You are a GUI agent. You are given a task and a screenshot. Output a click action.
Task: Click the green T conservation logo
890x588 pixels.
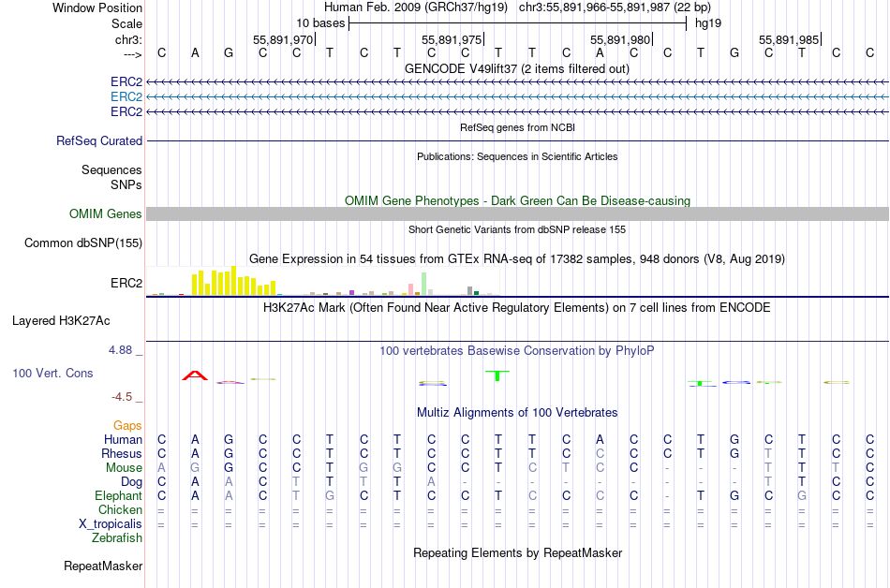(497, 375)
